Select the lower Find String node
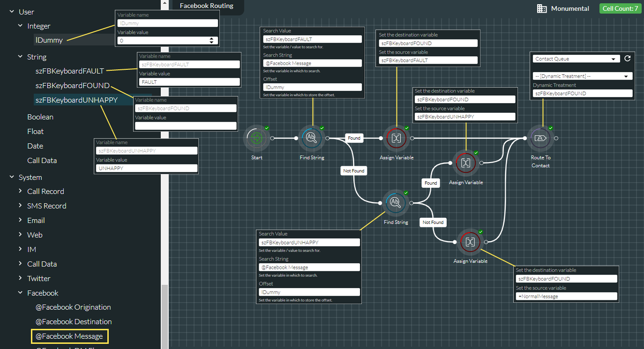 point(396,202)
